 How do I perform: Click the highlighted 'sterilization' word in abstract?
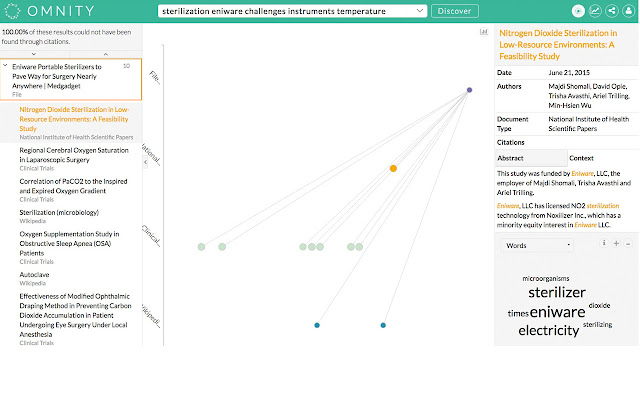click(602, 206)
